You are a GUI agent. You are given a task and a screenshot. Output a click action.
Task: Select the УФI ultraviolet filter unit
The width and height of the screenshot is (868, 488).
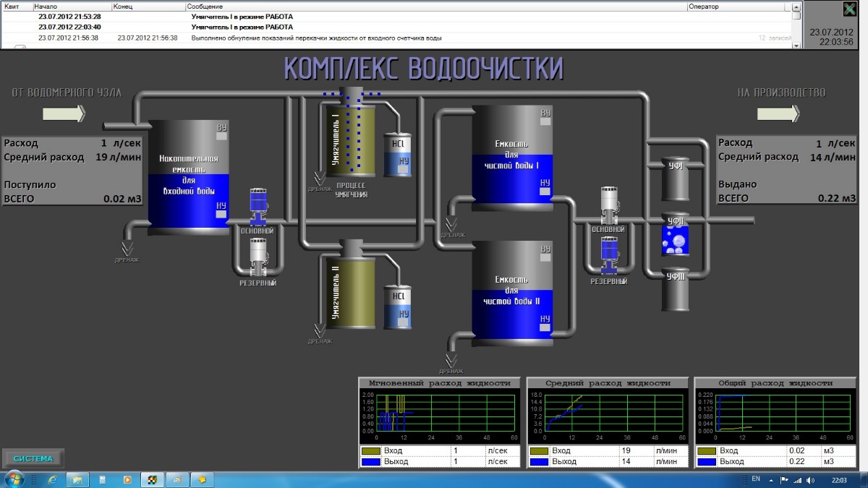click(675, 179)
